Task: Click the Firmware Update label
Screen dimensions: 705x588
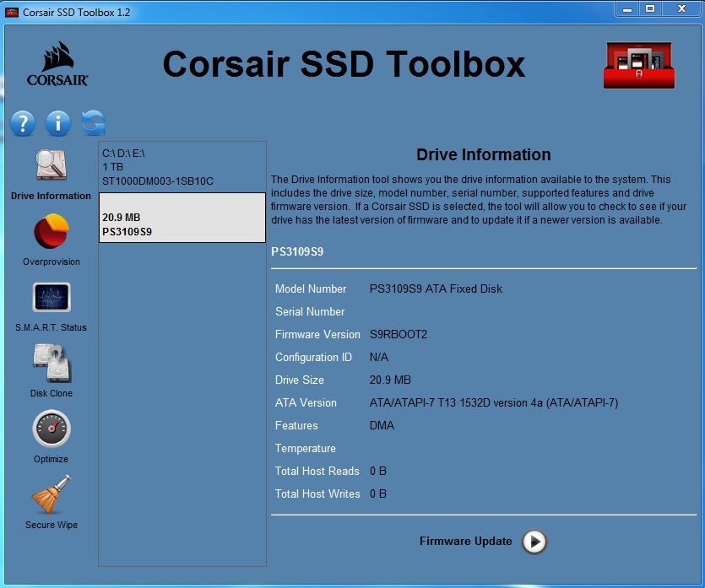Action: click(466, 542)
